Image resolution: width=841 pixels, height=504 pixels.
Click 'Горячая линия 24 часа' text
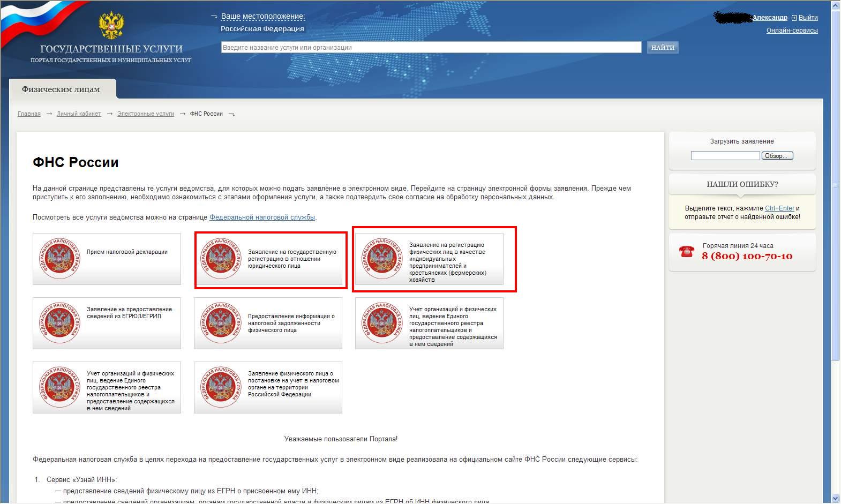pos(738,246)
